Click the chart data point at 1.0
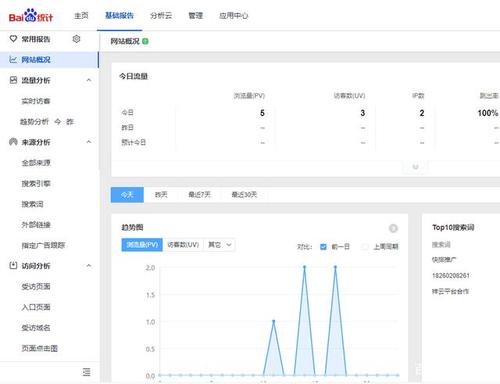 pos(274,321)
